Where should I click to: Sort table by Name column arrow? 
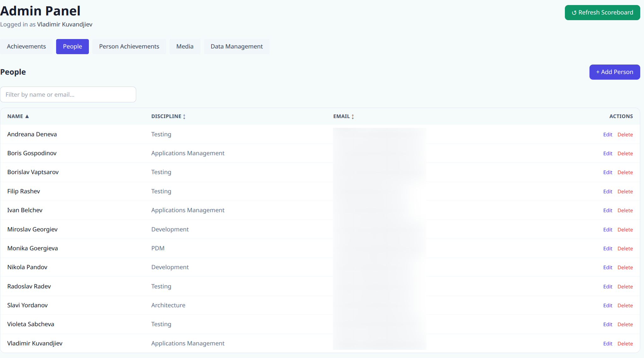[x=27, y=116]
